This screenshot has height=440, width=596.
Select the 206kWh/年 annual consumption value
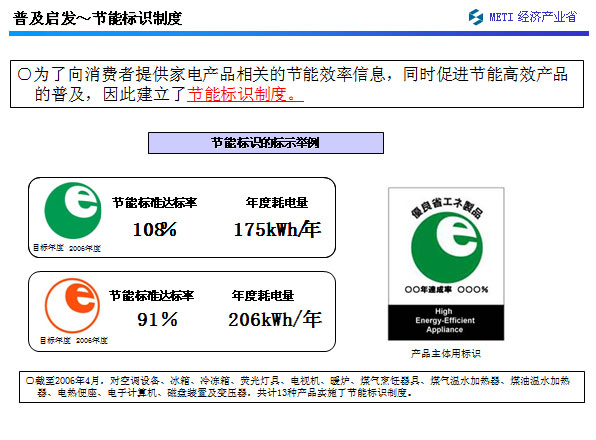pyautogui.click(x=275, y=319)
